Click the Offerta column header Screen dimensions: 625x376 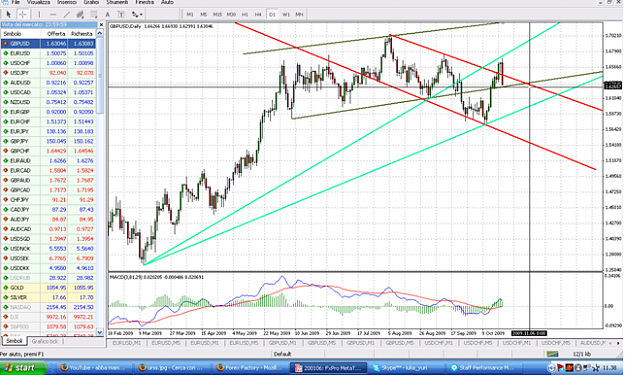55,34
